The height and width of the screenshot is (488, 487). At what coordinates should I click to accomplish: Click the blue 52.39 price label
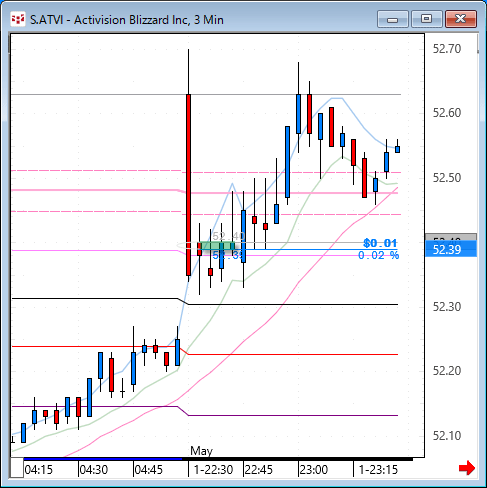(451, 250)
